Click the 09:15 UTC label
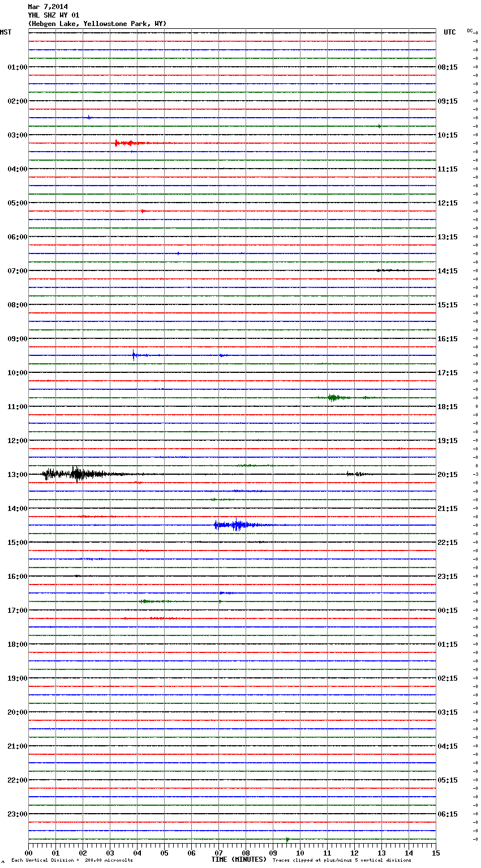Viewport: 481px width, 868px height. click(x=448, y=101)
